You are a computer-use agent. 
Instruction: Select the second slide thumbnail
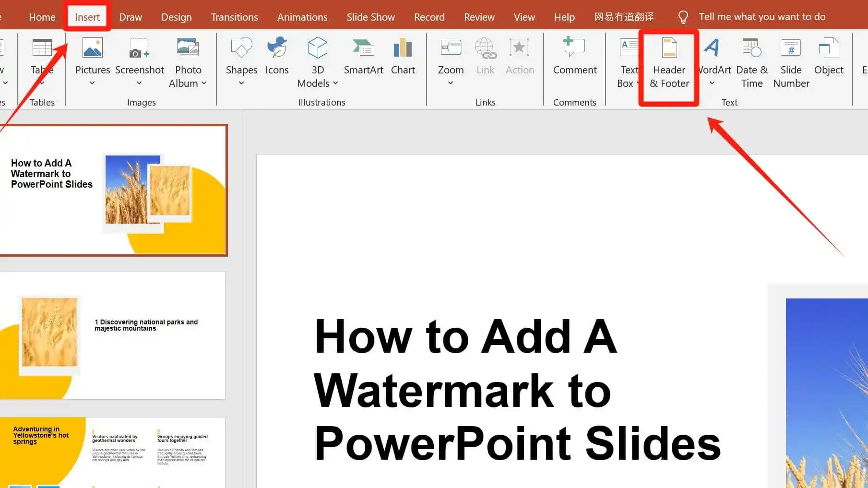[113, 334]
